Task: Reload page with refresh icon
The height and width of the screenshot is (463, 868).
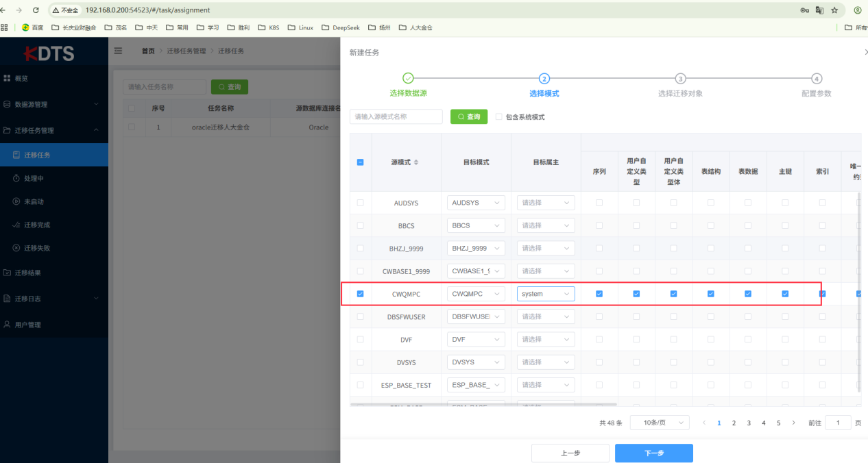Action: click(x=36, y=10)
